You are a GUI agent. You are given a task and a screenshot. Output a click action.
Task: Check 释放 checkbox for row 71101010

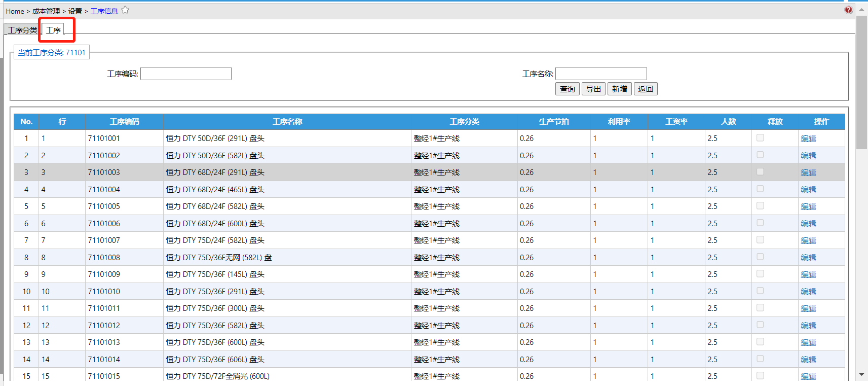tap(760, 291)
